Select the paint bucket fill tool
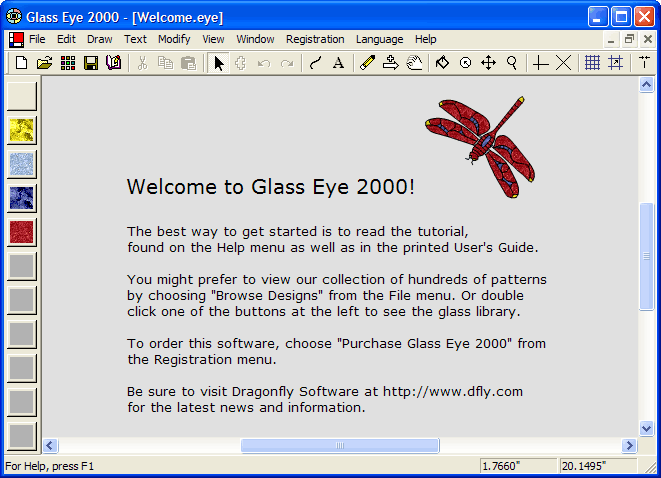The height and width of the screenshot is (478, 661). (442, 63)
